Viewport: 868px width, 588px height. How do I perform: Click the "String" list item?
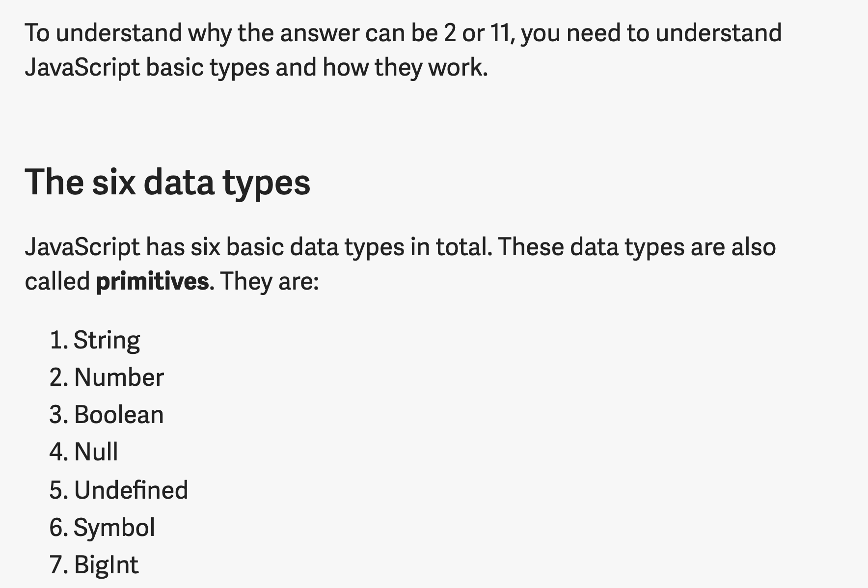pyautogui.click(x=107, y=340)
